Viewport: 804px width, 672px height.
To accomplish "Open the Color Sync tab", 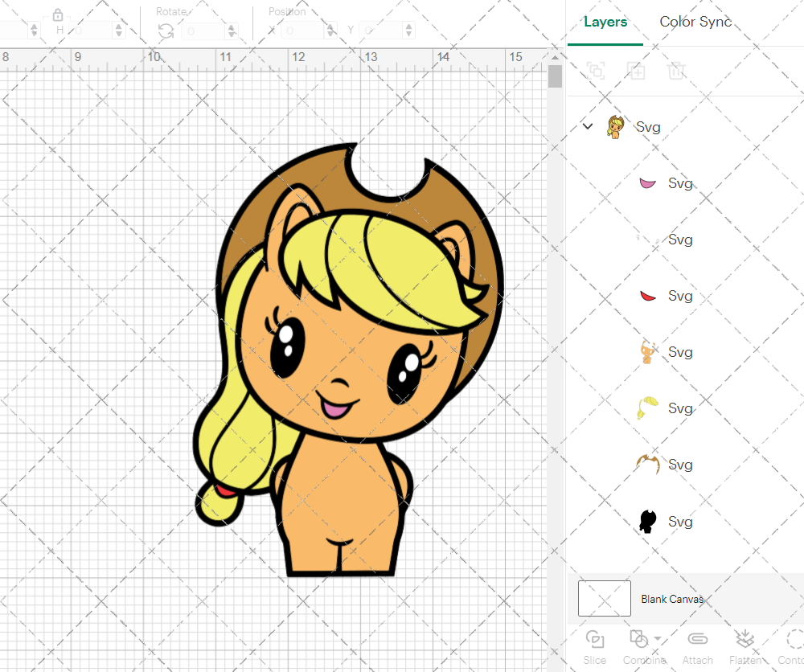I will click(x=695, y=22).
